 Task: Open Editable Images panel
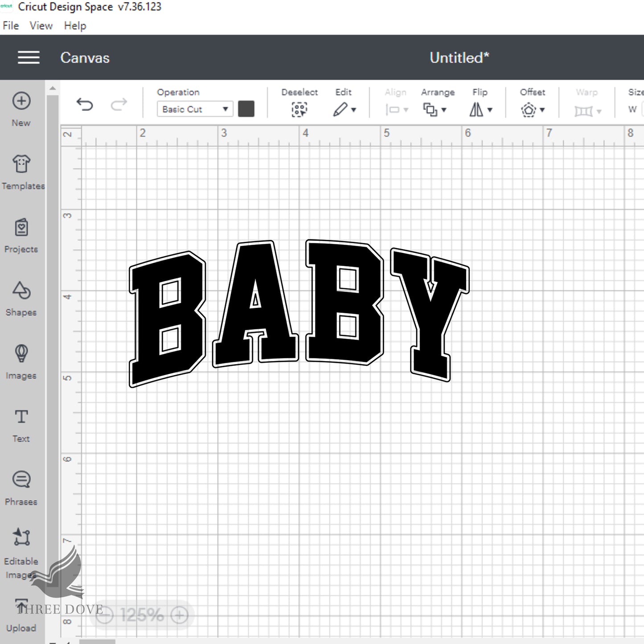(21, 554)
